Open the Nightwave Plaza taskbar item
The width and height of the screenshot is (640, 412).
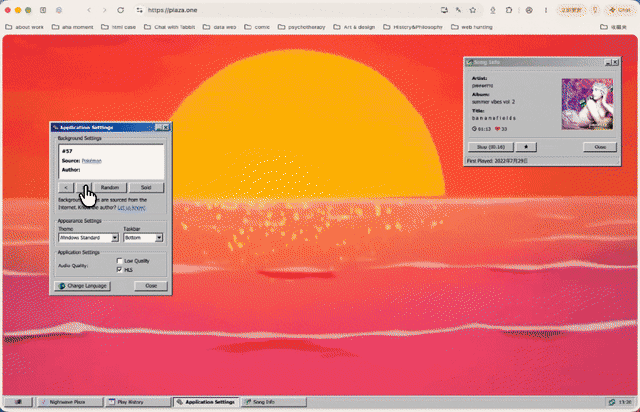70,402
